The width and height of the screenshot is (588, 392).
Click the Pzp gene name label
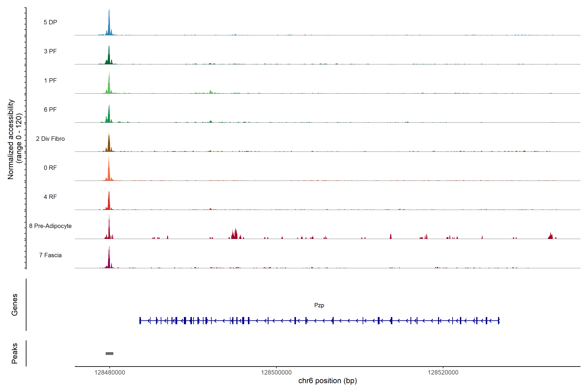[x=319, y=305]
